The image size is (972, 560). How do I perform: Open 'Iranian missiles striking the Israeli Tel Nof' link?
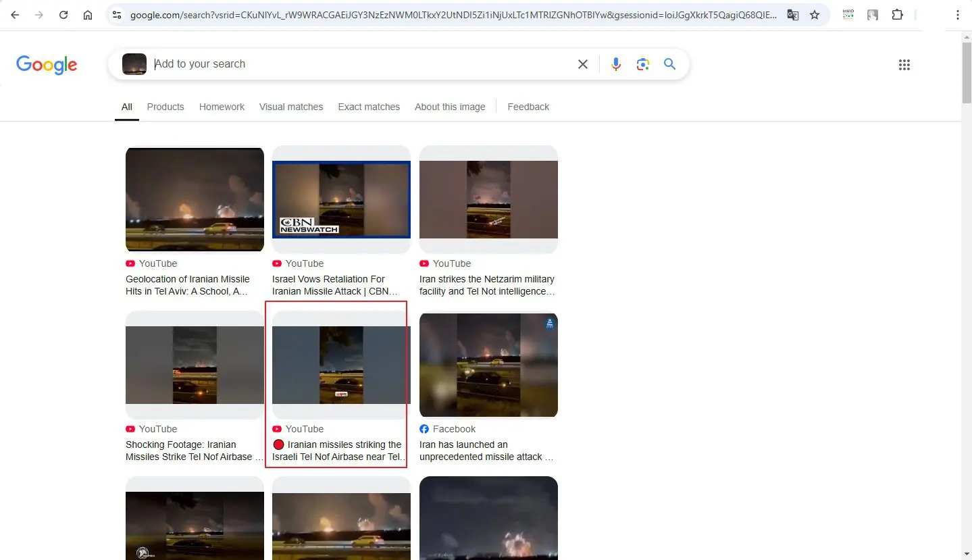338,451
